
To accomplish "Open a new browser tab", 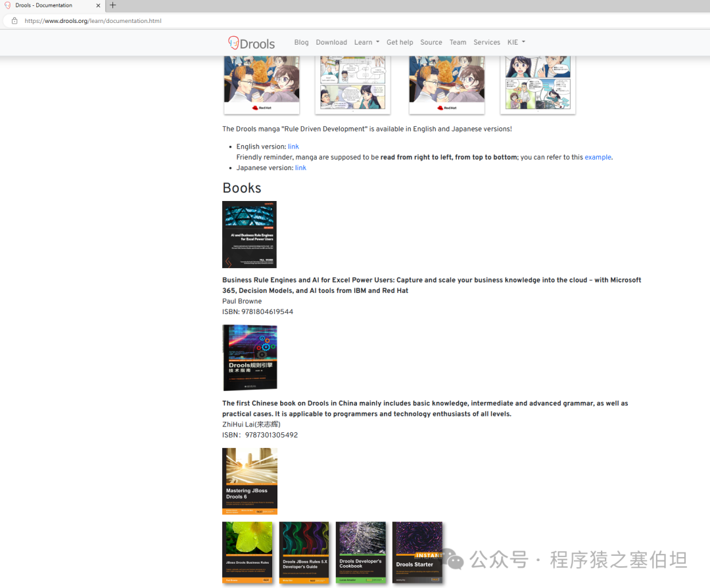I will click(x=113, y=5).
